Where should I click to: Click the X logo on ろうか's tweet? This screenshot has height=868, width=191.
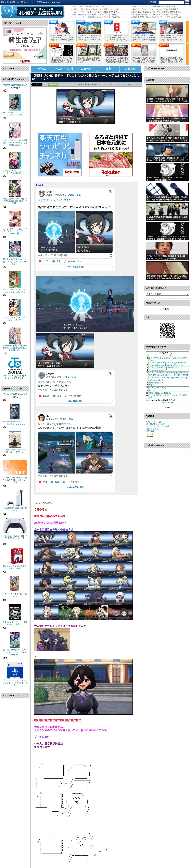111,192
